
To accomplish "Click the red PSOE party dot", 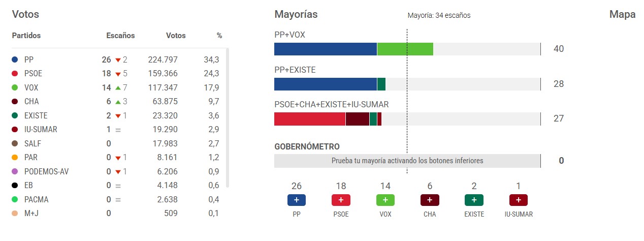I will [x=15, y=74].
